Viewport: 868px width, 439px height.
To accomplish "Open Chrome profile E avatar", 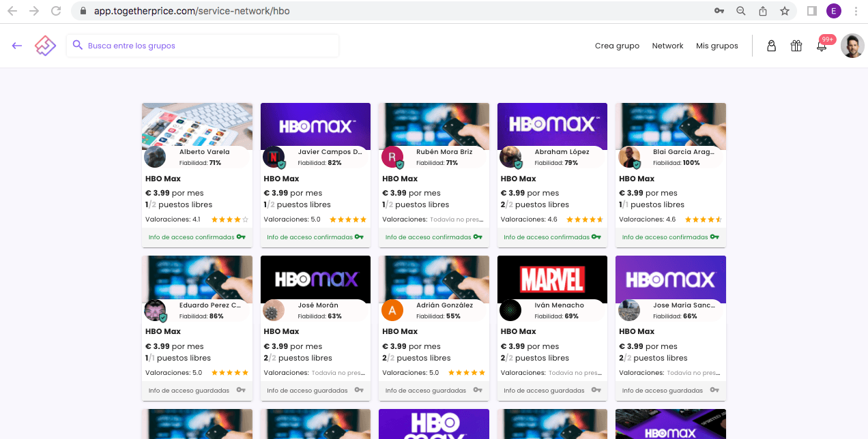I will click(834, 11).
